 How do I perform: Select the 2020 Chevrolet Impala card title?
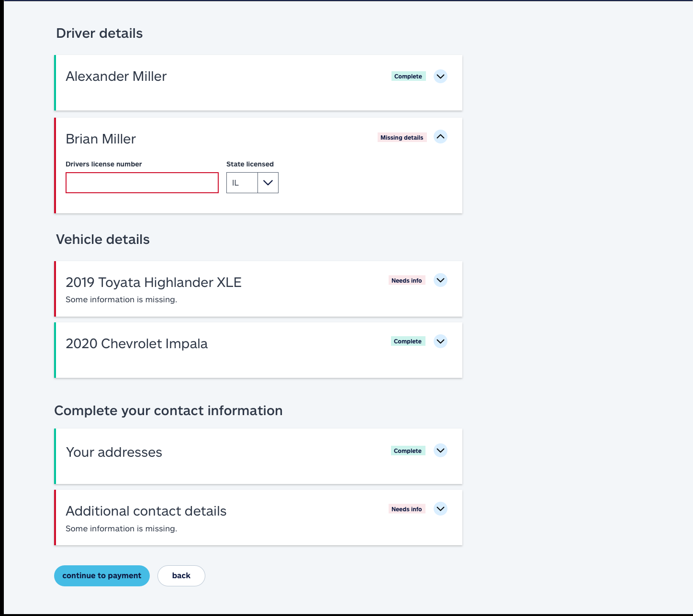[137, 344]
